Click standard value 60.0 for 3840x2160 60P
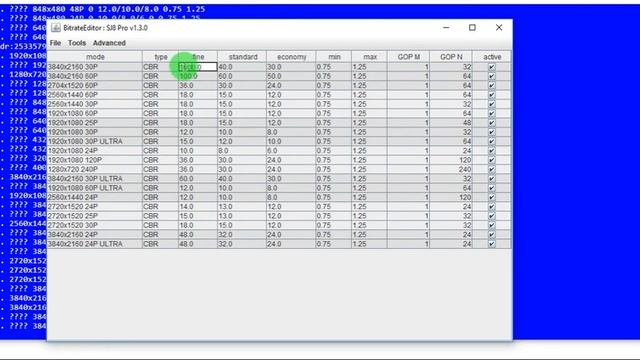640x360 pixels. tap(242, 76)
